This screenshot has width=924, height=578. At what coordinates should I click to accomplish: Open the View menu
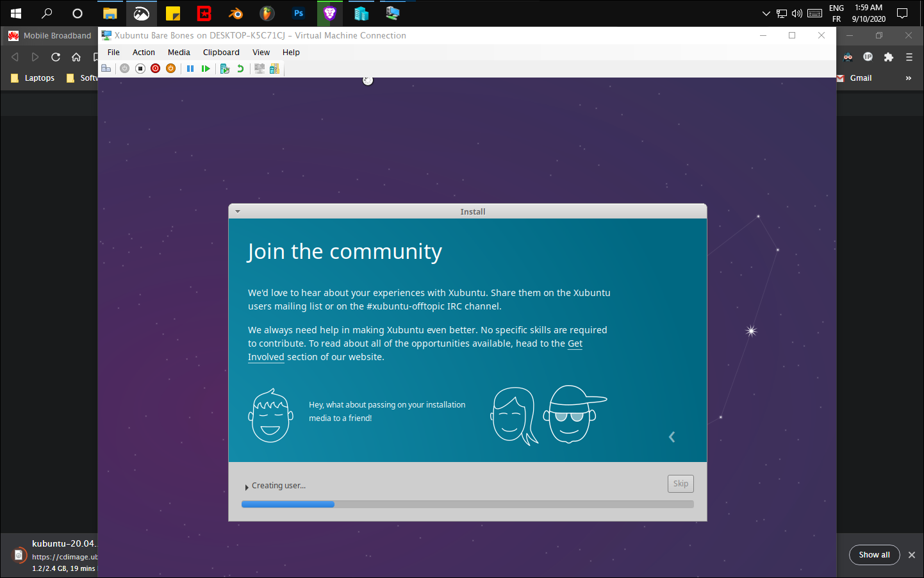click(261, 53)
